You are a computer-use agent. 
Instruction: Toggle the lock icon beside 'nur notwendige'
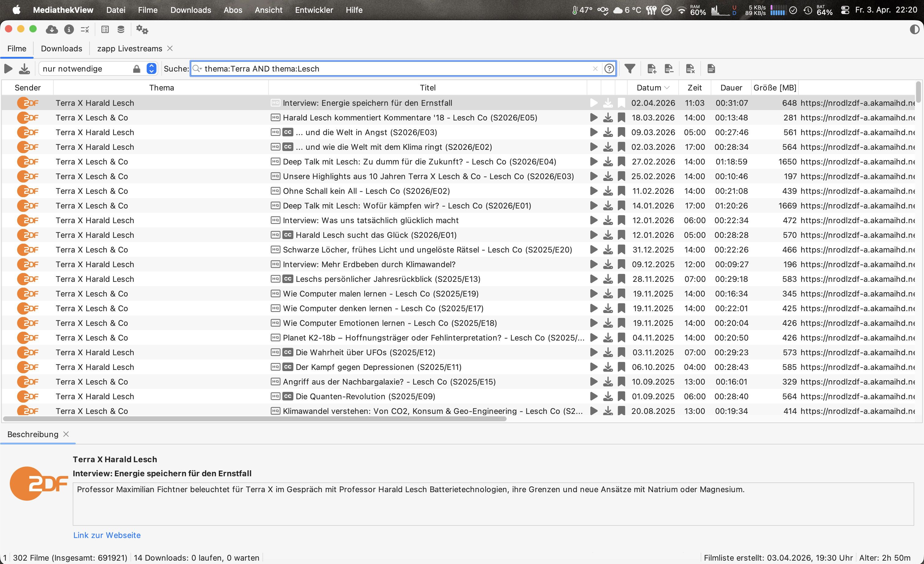point(137,69)
